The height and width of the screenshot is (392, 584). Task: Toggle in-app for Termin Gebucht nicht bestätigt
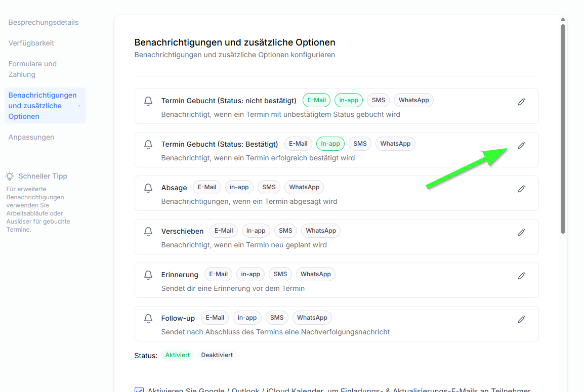click(x=349, y=100)
